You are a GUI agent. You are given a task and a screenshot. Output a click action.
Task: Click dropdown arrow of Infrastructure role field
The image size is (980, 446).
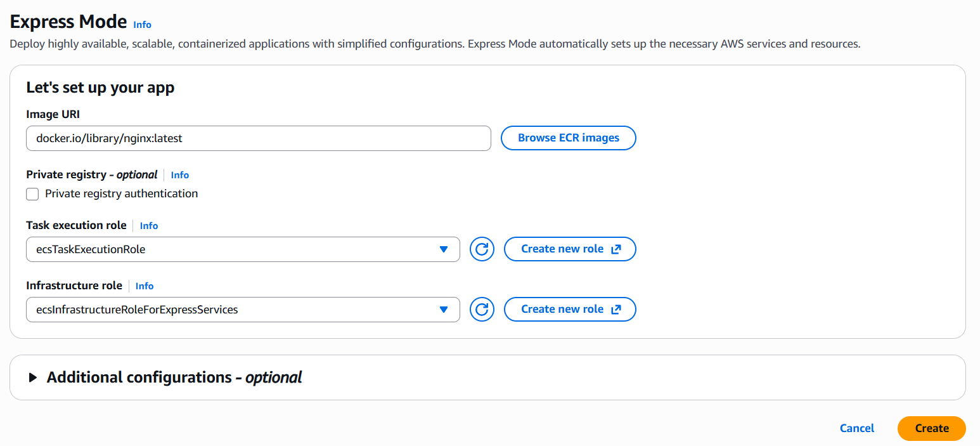pyautogui.click(x=444, y=310)
